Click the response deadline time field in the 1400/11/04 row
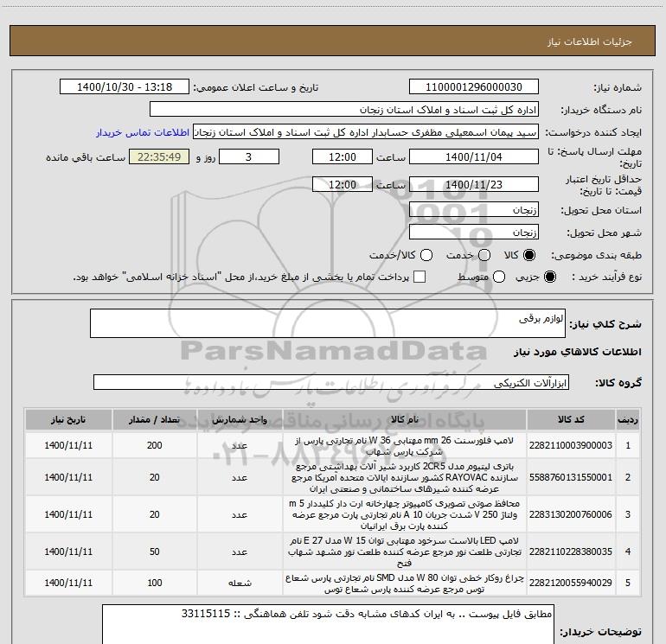The height and width of the screenshot is (644, 666). pos(343,157)
